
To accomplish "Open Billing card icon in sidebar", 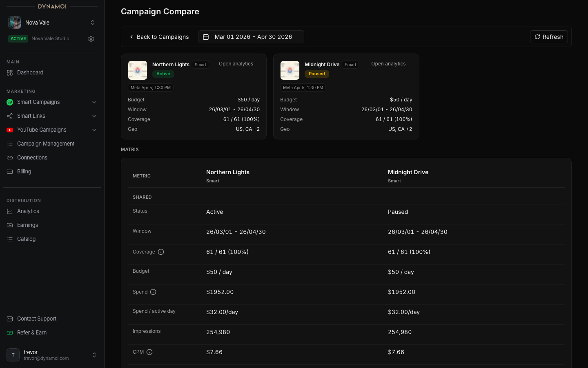I will tap(10, 172).
